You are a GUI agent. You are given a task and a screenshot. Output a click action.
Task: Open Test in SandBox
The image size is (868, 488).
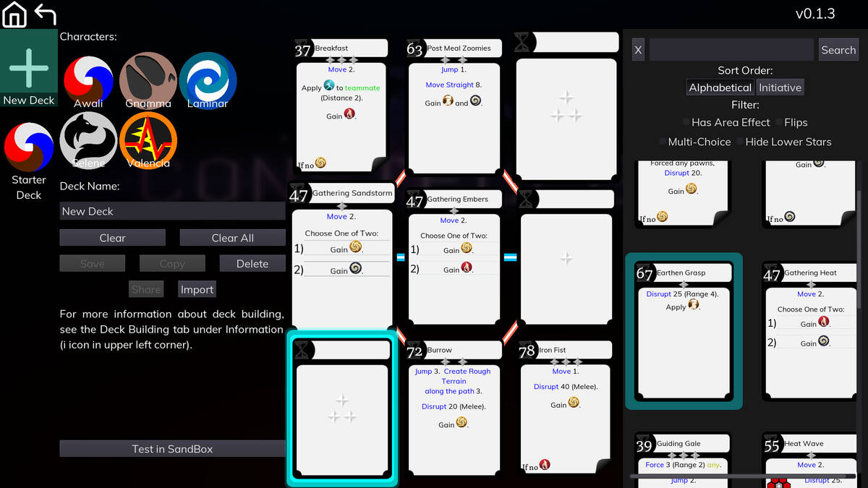click(x=172, y=449)
